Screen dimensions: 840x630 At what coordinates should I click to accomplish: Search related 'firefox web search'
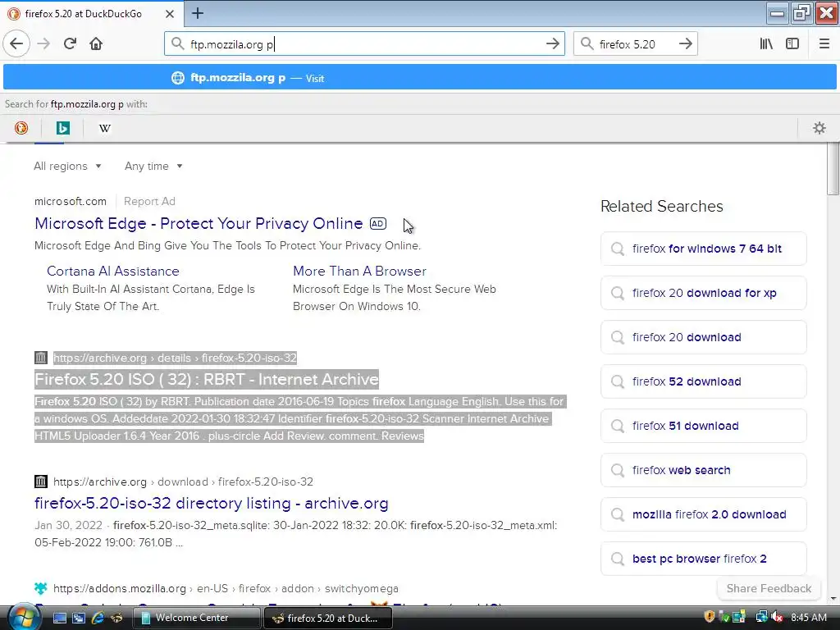pos(703,470)
